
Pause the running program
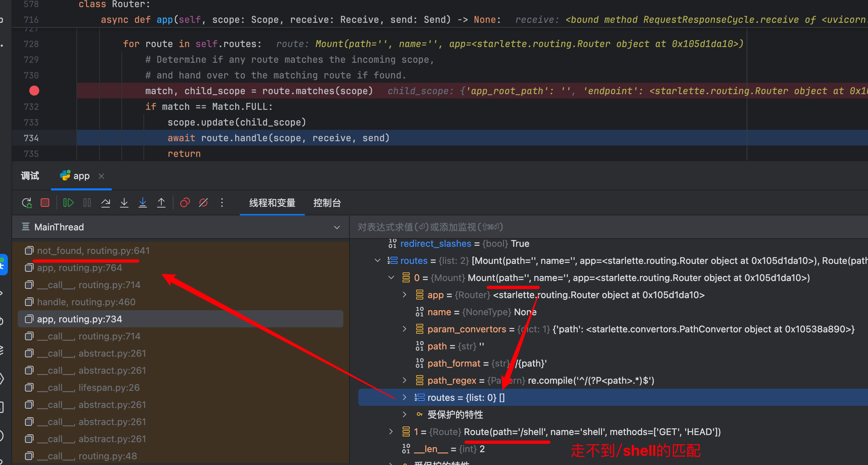point(87,203)
